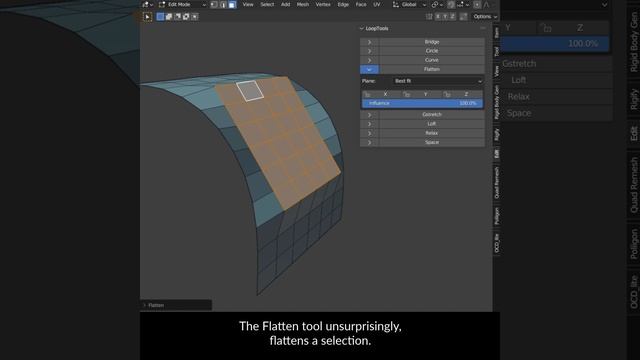640x360 pixels.
Task: Click the mesh mirror icon in header
Action: click(x=429, y=16)
